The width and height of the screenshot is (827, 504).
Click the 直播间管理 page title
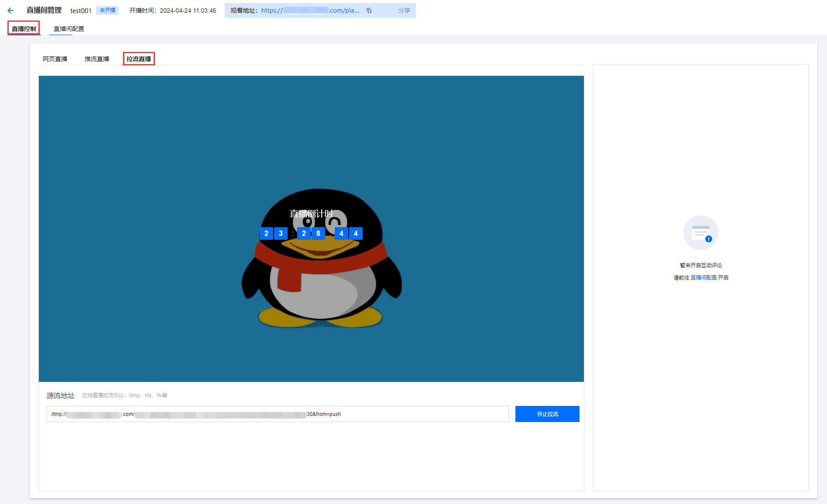point(44,10)
